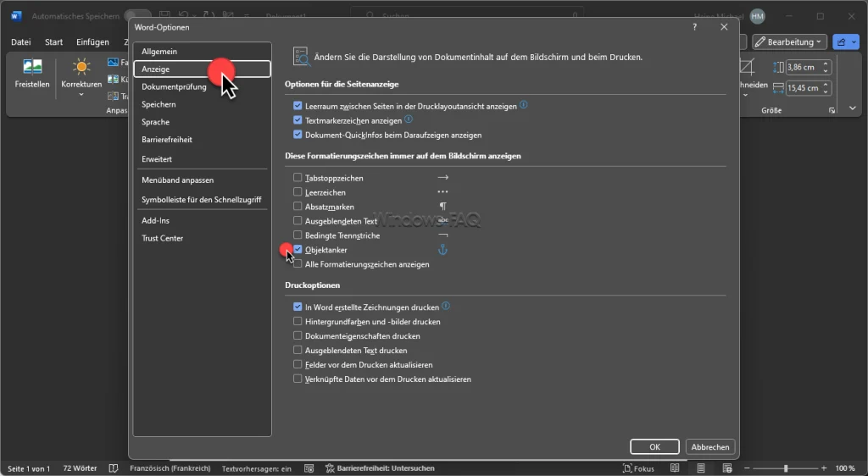Click the spelling check book icon in status bar

[114, 468]
